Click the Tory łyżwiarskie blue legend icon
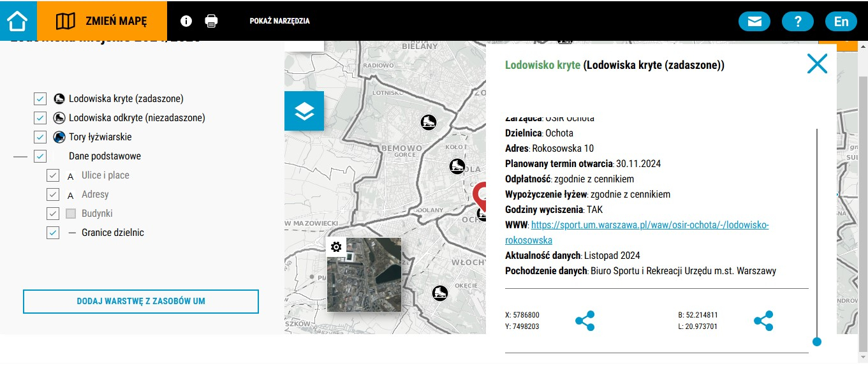Viewport: 868px width, 373px height. coord(59,137)
